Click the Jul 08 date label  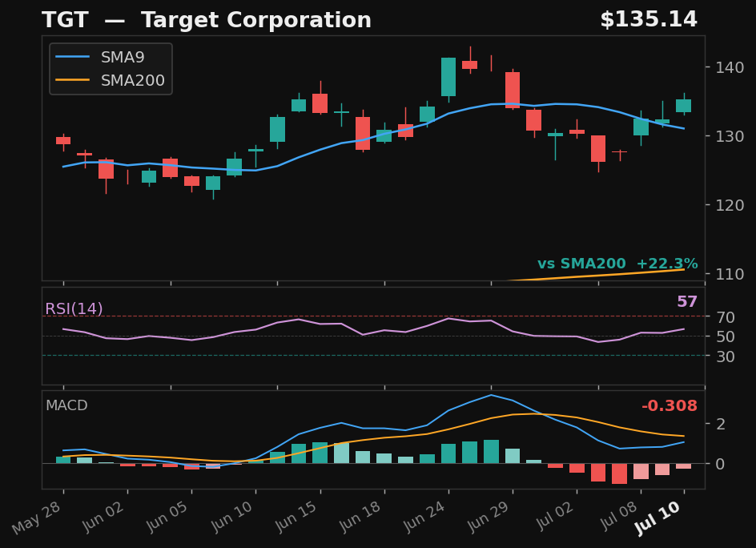(619, 516)
